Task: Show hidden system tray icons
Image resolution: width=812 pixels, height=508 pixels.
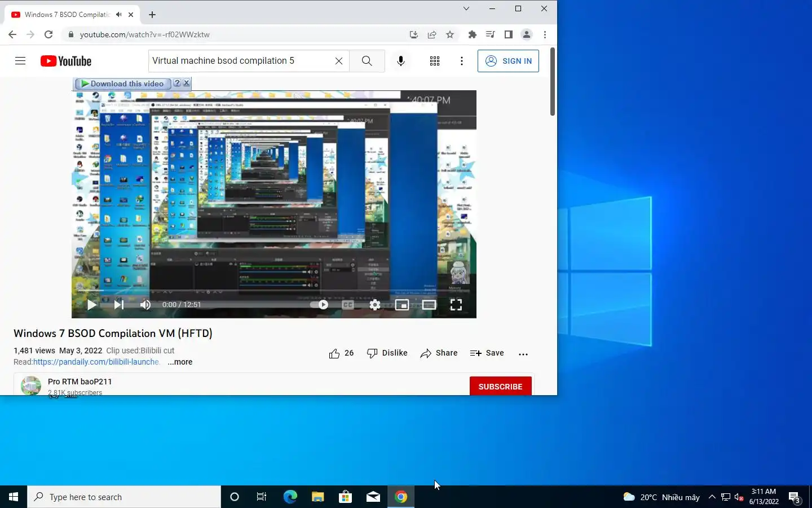Action: coord(712,497)
